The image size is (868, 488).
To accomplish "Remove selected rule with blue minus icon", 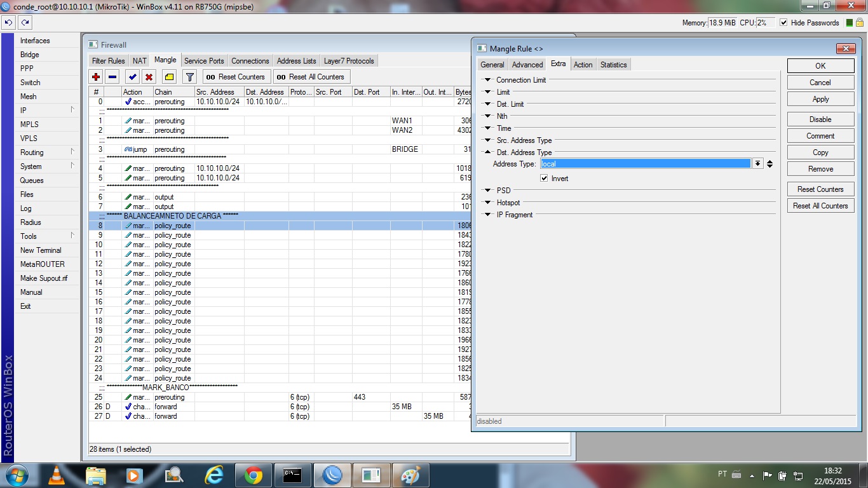I will tap(112, 77).
